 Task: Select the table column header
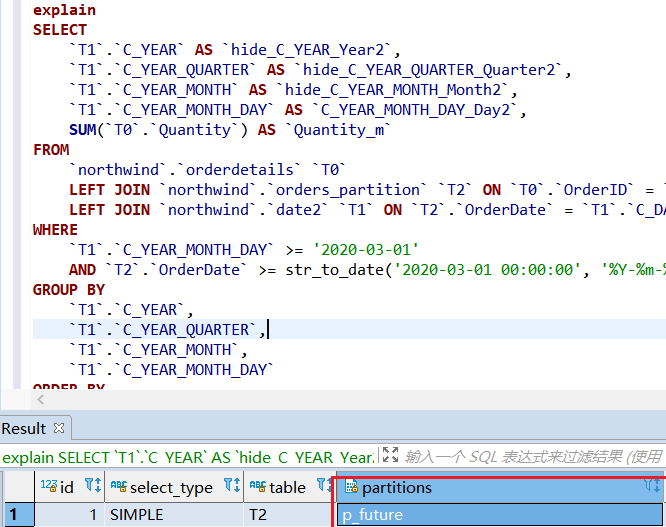point(290,487)
